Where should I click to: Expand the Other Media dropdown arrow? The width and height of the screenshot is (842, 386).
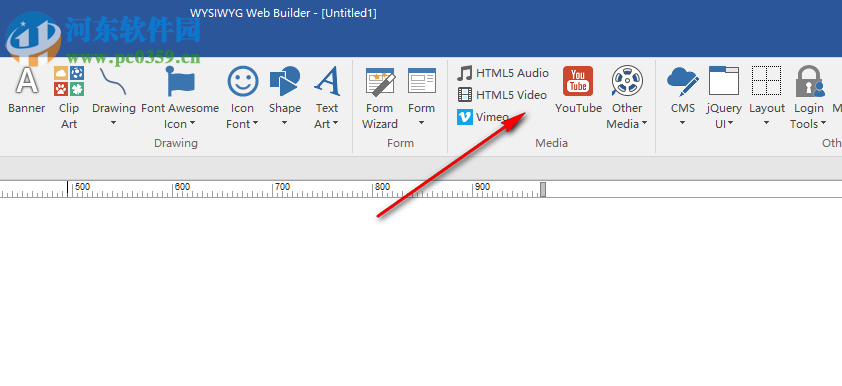[x=644, y=124]
